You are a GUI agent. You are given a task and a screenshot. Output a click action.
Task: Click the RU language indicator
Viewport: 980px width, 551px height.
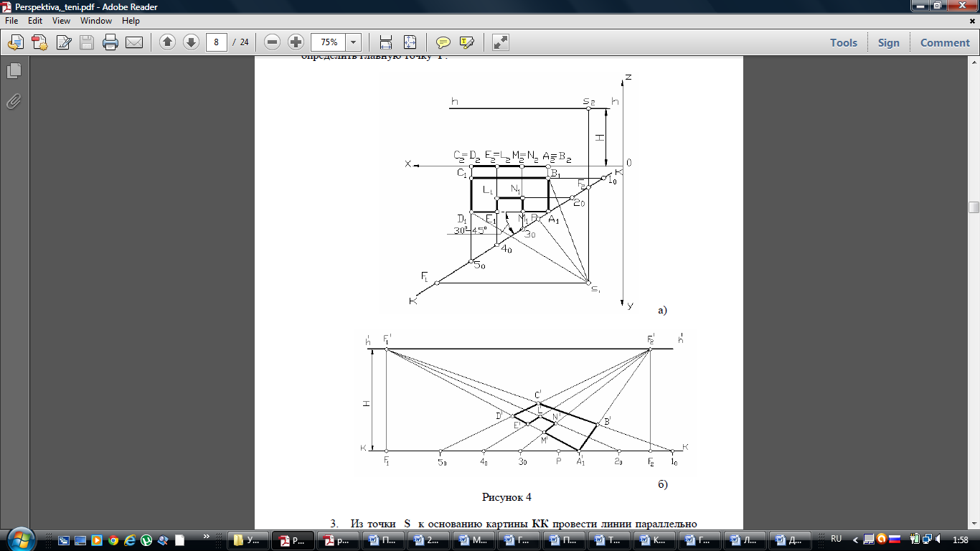click(x=836, y=539)
